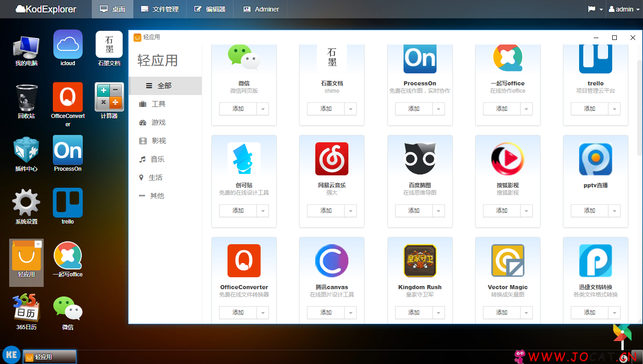The height and width of the screenshot is (364, 643).
Task: Click the OfficeConverter icon in app list
Action: pos(244,261)
